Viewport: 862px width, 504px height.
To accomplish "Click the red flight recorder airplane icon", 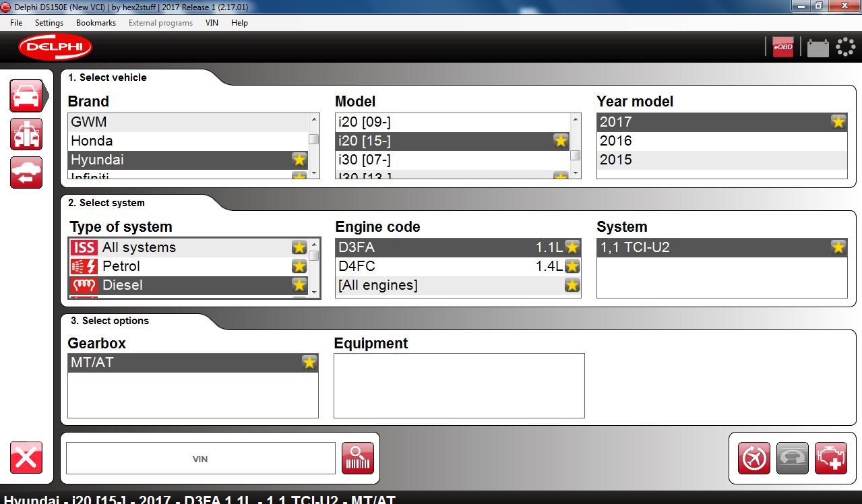I will (x=753, y=459).
